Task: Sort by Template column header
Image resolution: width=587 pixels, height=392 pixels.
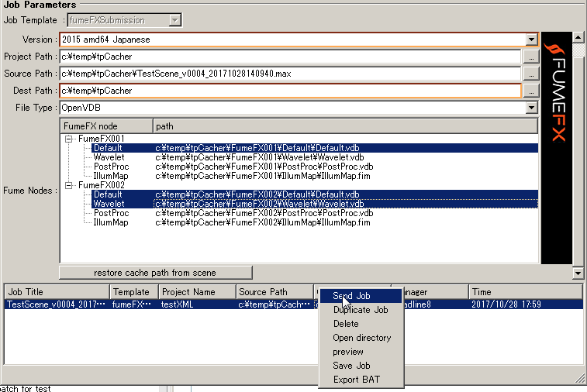Action: coord(134,292)
